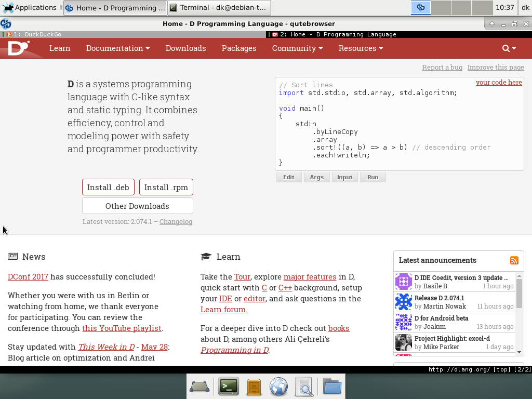532x399 pixels.
Task: Open the Packages nav item
Action: [x=239, y=48]
